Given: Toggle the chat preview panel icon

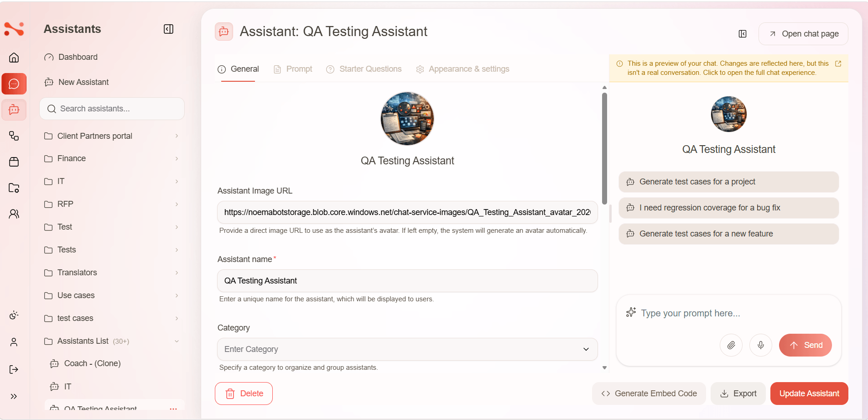Looking at the screenshot, I should [743, 34].
